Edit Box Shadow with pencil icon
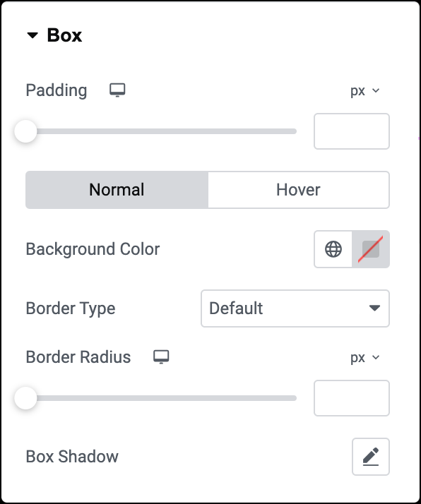Viewport: 421px width, 504px height. (x=371, y=457)
